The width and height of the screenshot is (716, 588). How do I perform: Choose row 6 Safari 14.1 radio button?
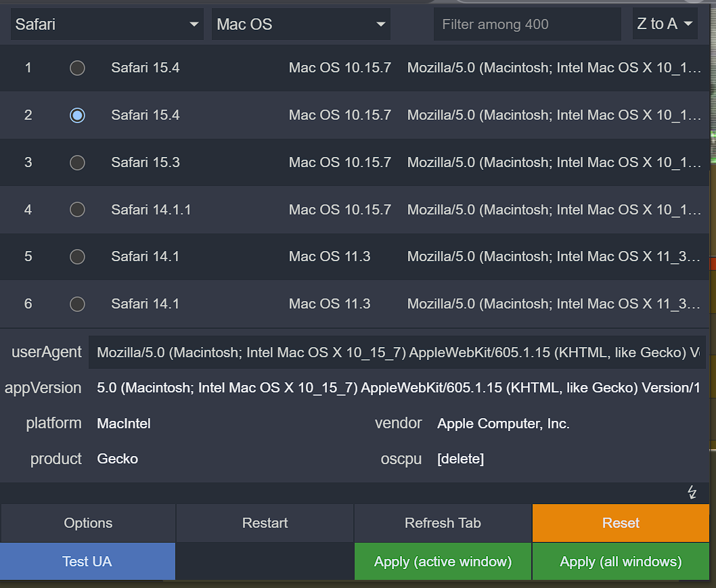click(78, 304)
